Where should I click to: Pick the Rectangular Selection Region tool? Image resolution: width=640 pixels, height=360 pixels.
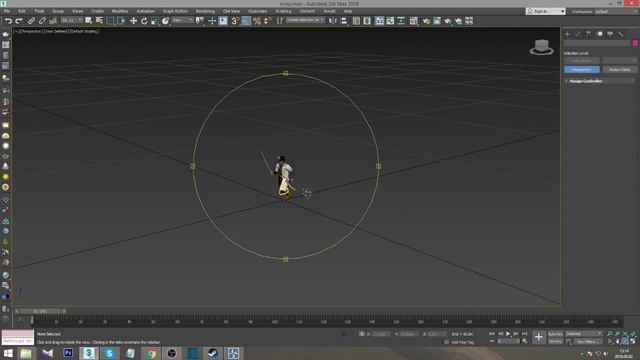point(110,21)
